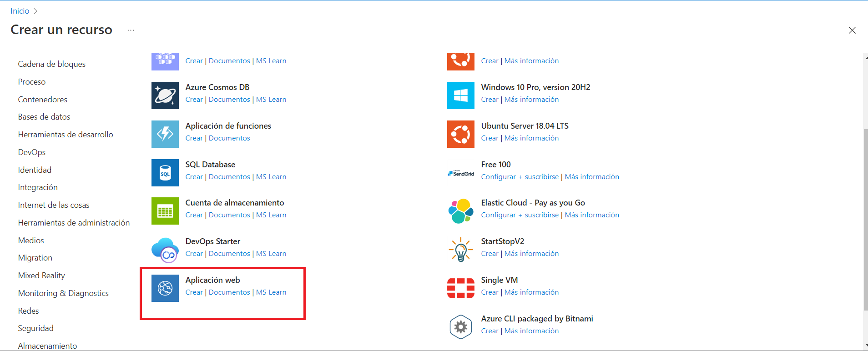The width and height of the screenshot is (868, 351).
Task: Open Más información for Elastic Cloud
Action: (592, 215)
